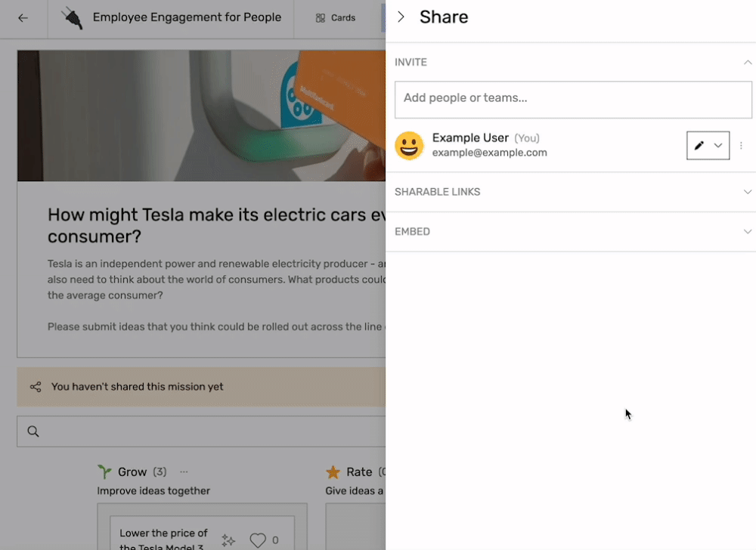Open the three-dot menu for Example User

pos(741,146)
